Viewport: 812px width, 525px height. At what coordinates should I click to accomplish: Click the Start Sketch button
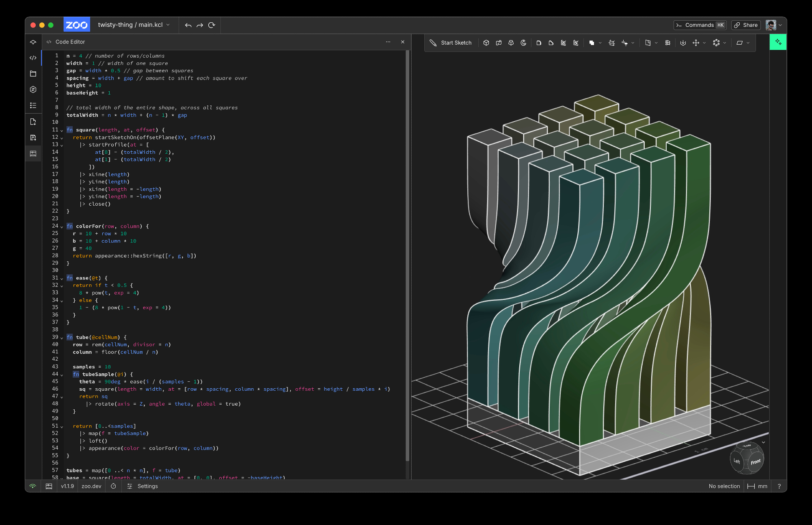pyautogui.click(x=451, y=43)
